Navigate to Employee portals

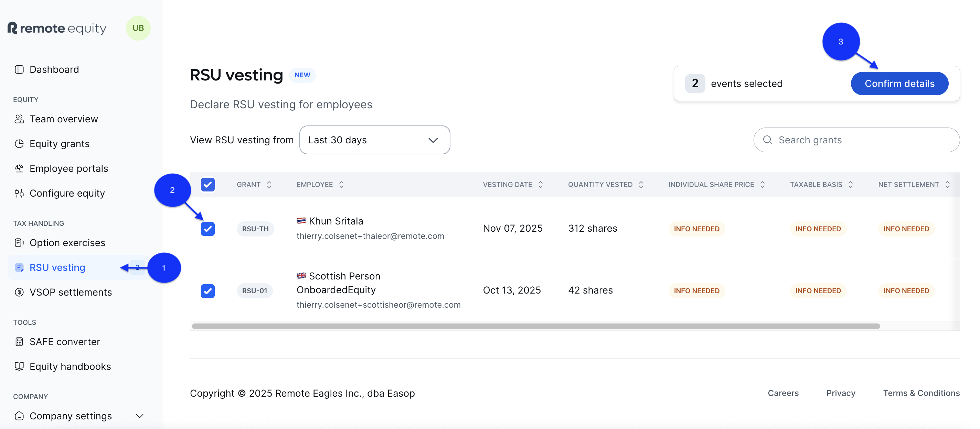69,168
